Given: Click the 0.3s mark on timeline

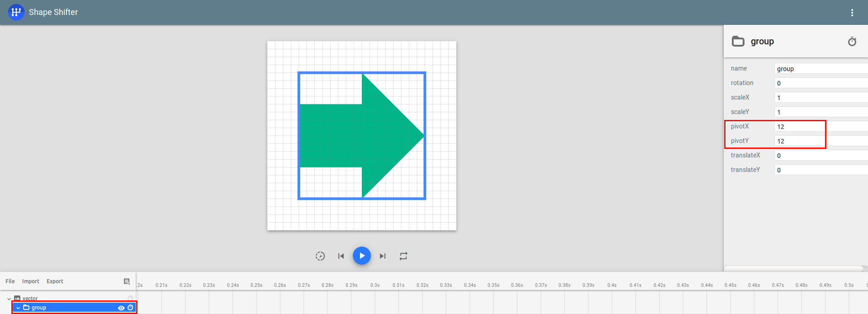Looking at the screenshot, I should point(375,285).
